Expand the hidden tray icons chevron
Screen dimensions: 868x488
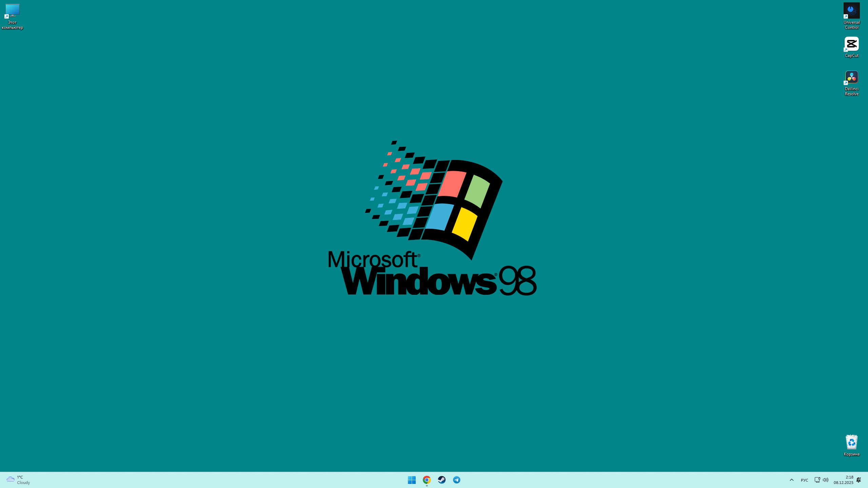(791, 480)
